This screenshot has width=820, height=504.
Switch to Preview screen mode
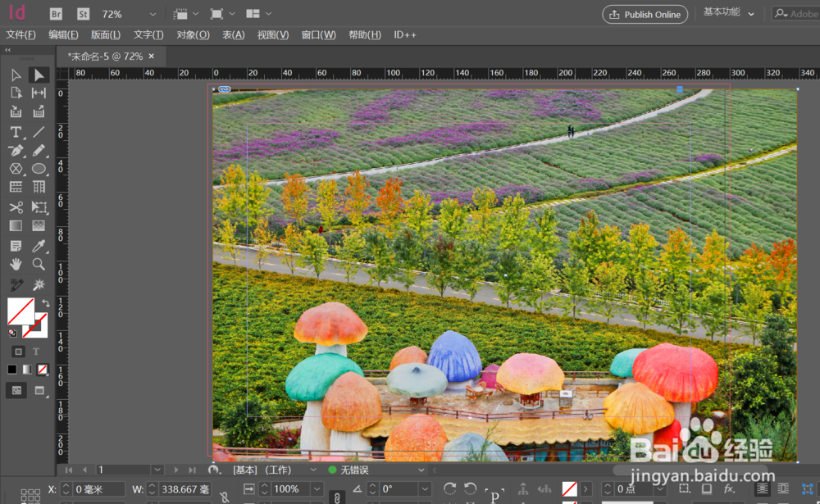click(39, 391)
